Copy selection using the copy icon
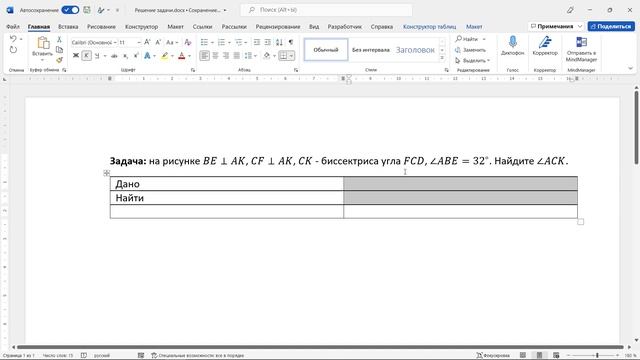 [x=60, y=50]
